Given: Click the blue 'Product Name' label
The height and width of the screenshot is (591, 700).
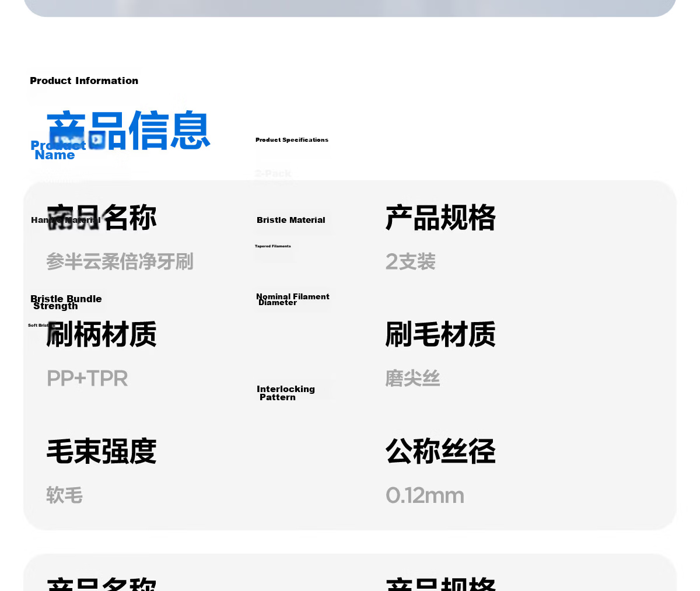Looking at the screenshot, I should coord(58,150).
